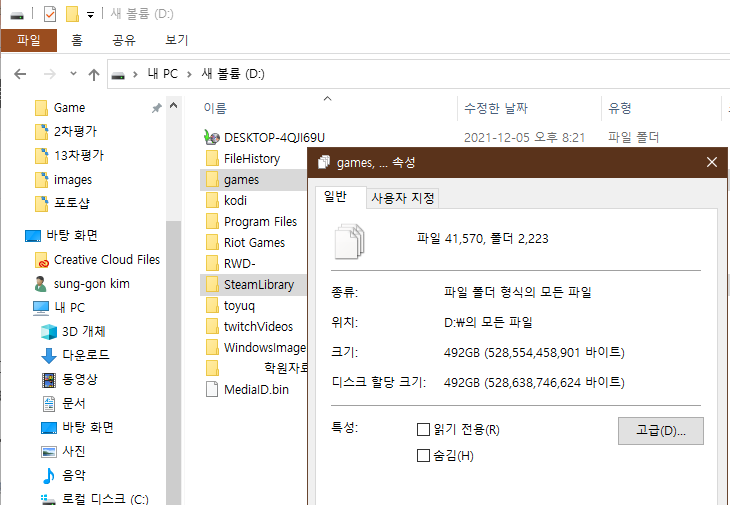Click the pin icon next to Game
Image resolution: width=730 pixels, height=505 pixels.
pos(156,108)
